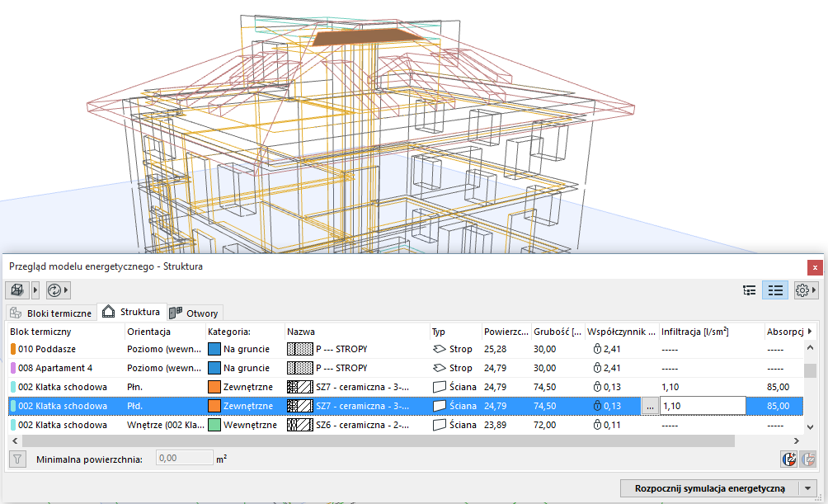Open dropdown beside Rozpocznij symulacja energetyczną

coord(807,488)
